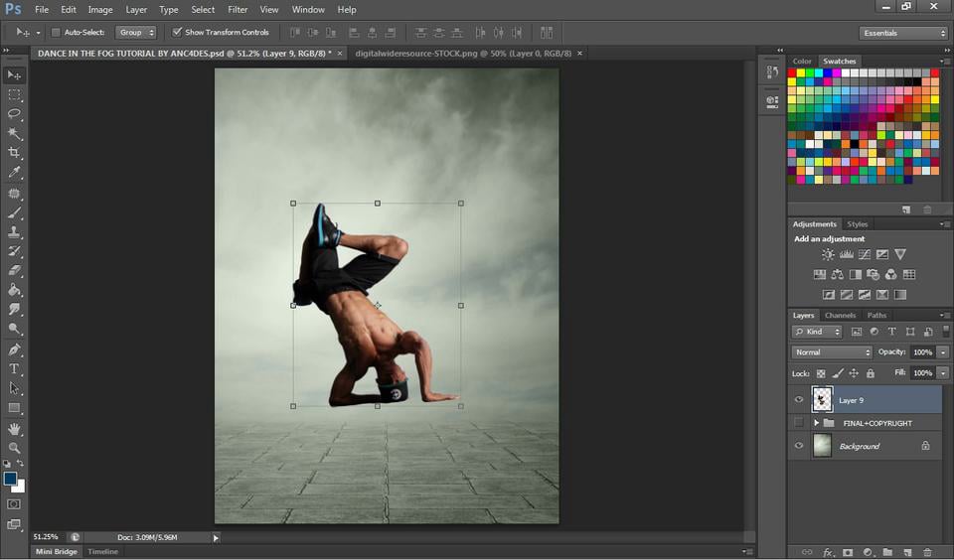The height and width of the screenshot is (560, 954).
Task: Select the Path Selection arrow tool
Action: click(x=14, y=388)
